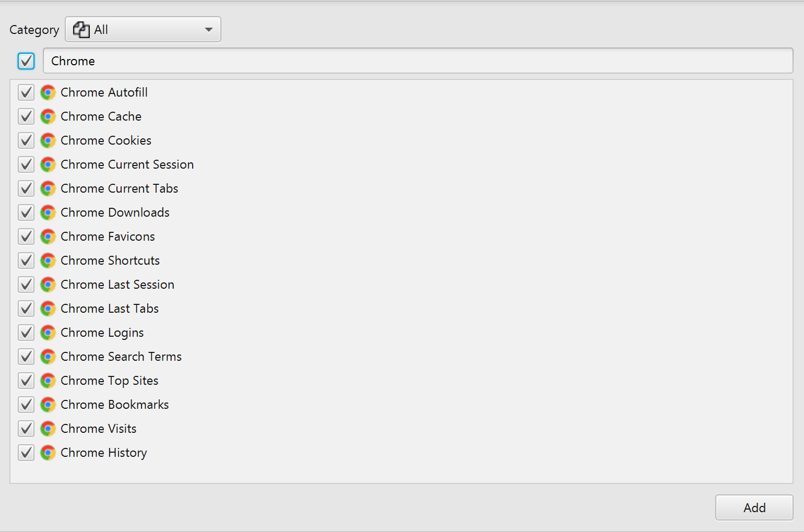Open the Category dropdown arrow

(209, 30)
